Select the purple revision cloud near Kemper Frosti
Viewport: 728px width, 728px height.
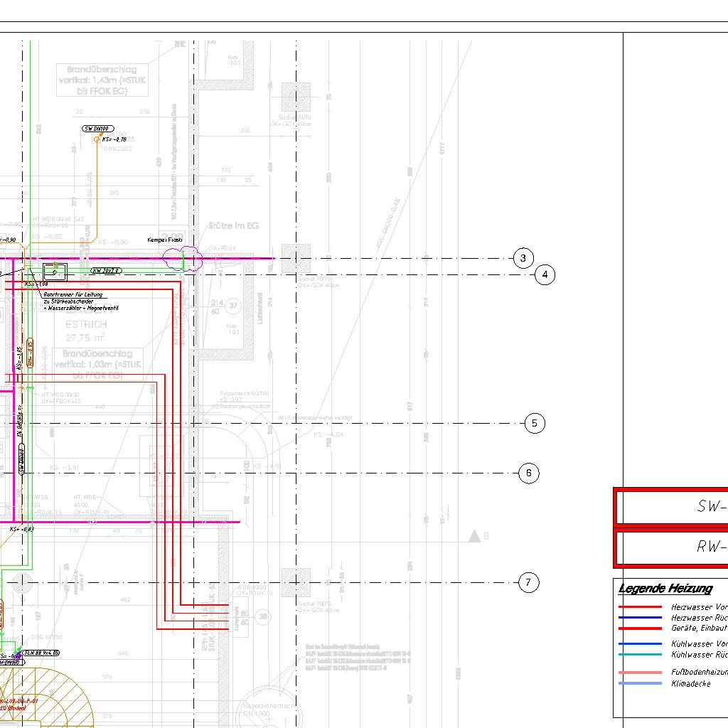(x=183, y=258)
